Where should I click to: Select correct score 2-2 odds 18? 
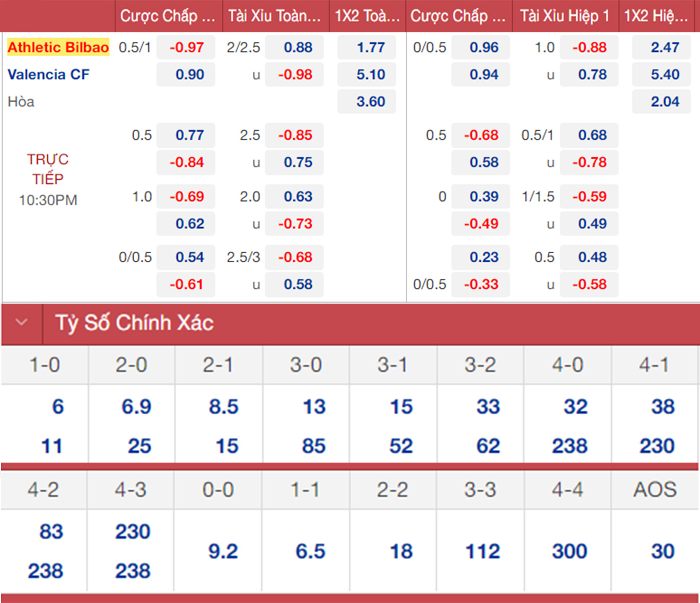(x=401, y=551)
